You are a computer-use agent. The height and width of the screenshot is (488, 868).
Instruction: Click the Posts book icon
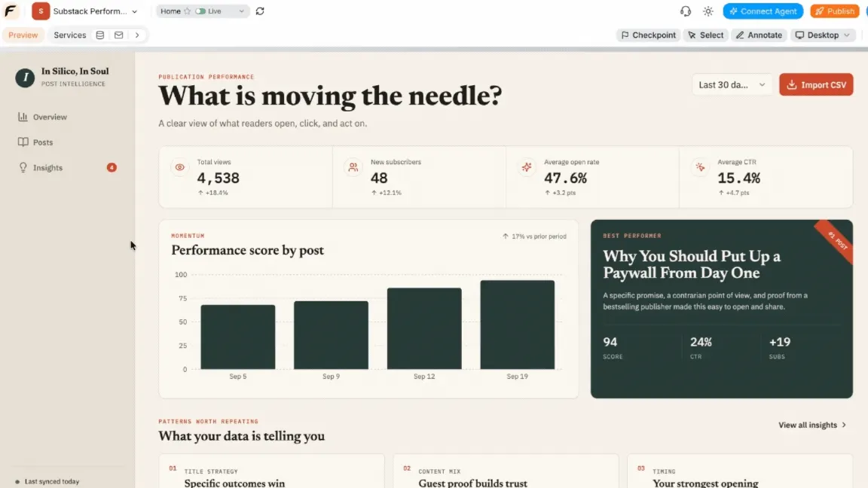coord(23,142)
